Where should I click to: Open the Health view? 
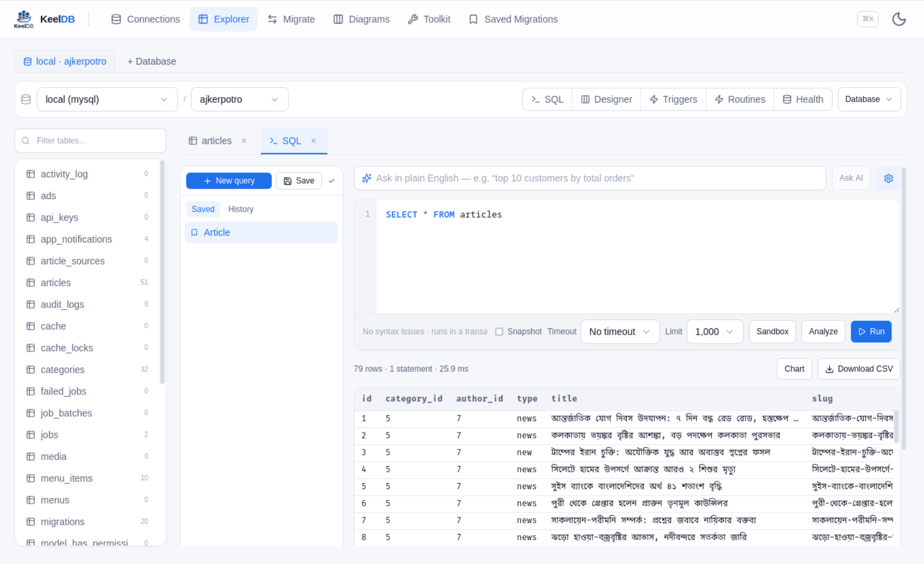[803, 99]
